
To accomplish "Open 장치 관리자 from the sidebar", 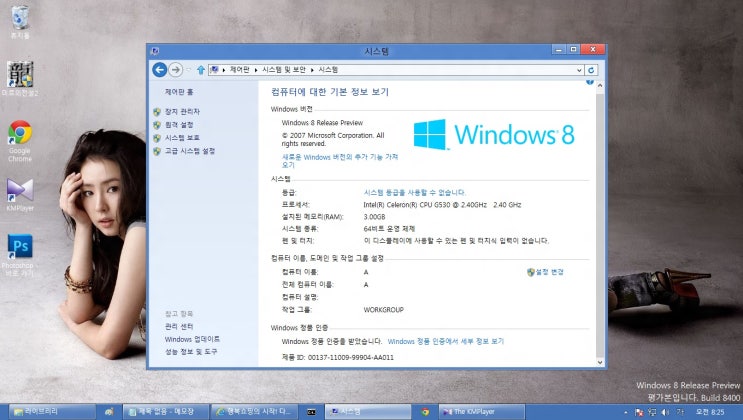I will tap(182, 111).
